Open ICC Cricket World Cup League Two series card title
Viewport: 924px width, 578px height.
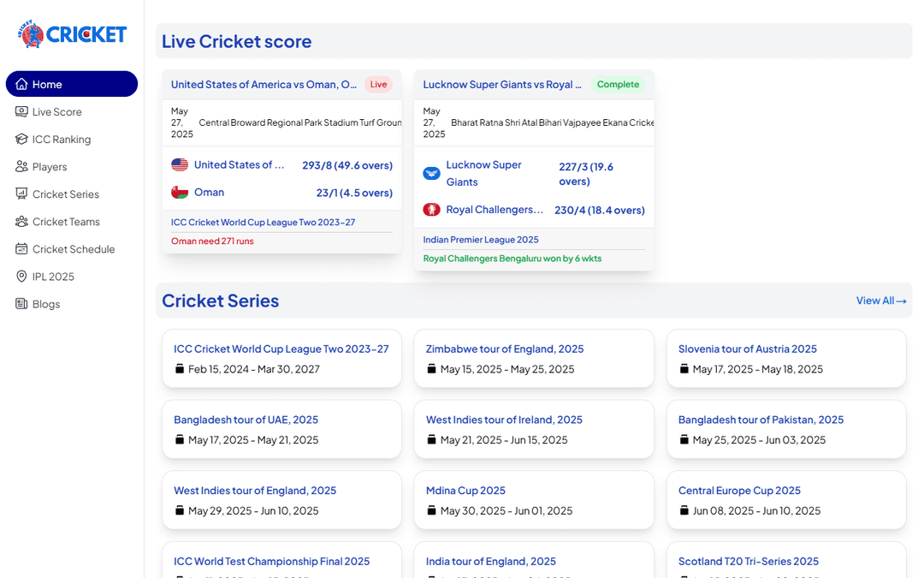281,349
